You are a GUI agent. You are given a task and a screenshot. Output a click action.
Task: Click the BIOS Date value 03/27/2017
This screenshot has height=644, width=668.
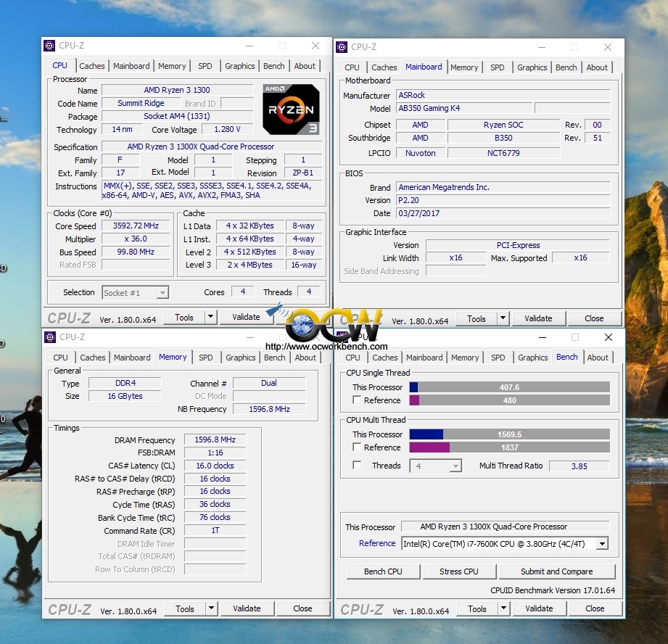point(503,213)
